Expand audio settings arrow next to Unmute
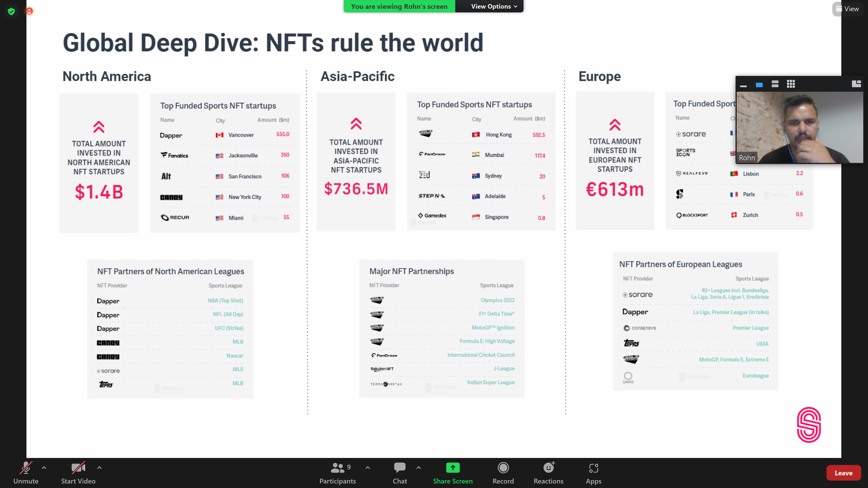The width and height of the screenshot is (868, 488). pyautogui.click(x=44, y=467)
